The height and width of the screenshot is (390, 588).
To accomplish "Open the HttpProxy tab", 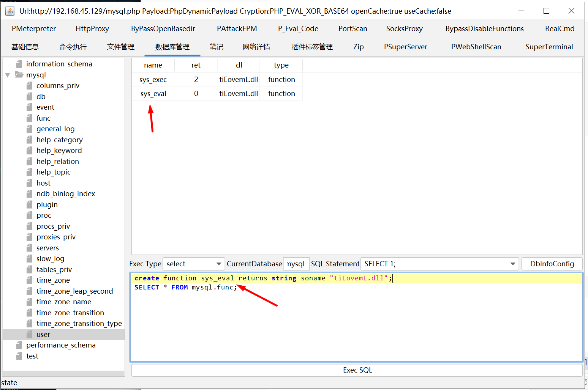I will (92, 28).
